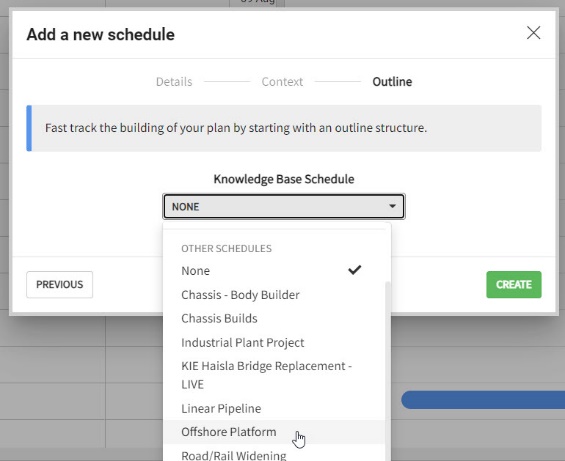
Task: Click the OTHER SCHEDULES group header
Action: [x=226, y=248]
